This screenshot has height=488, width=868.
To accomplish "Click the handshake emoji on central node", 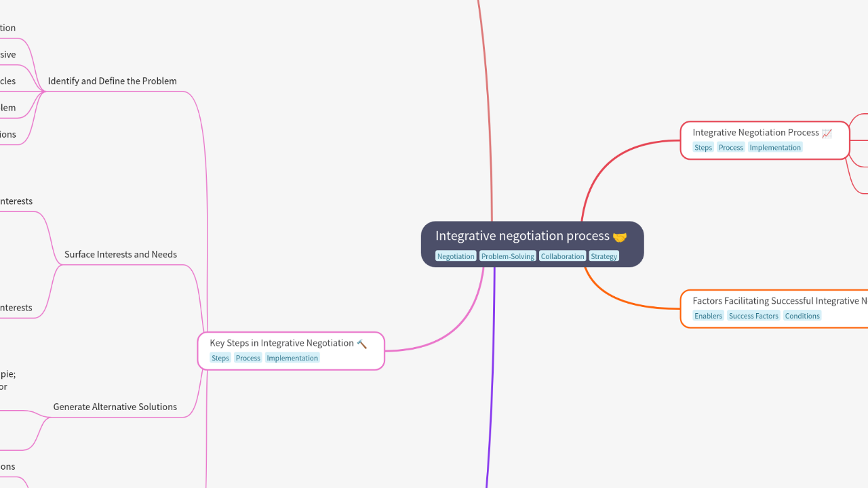I will click(x=620, y=237).
